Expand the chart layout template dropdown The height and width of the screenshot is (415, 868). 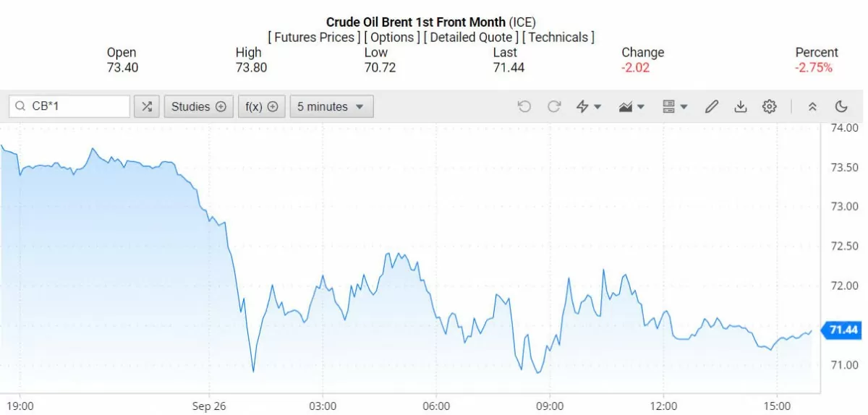click(x=675, y=107)
